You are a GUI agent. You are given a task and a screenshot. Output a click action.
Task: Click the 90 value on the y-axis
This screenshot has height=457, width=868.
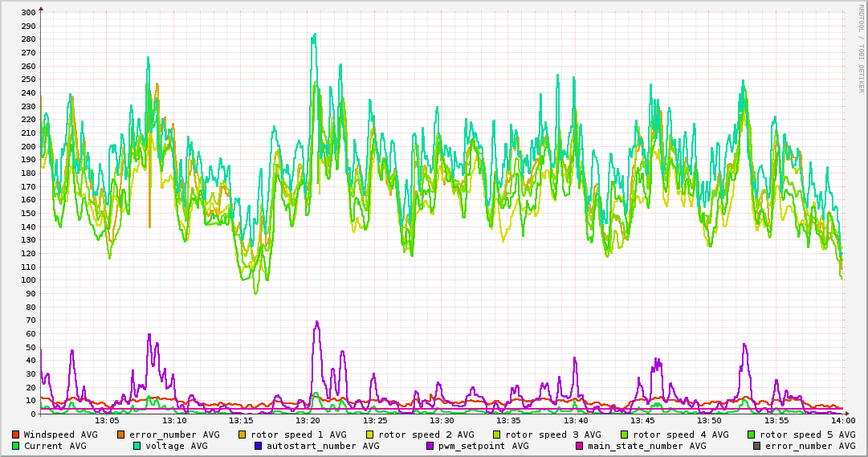click(31, 294)
